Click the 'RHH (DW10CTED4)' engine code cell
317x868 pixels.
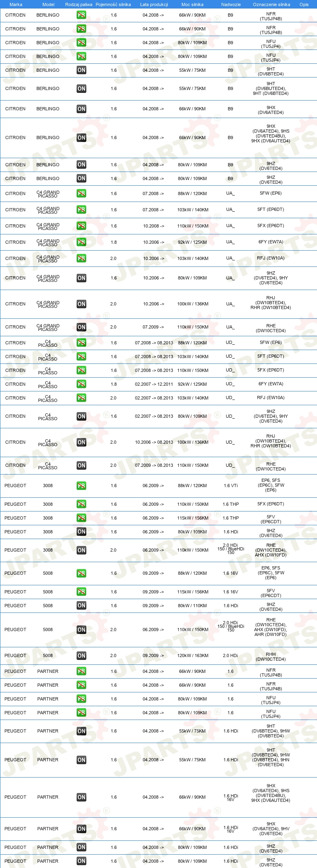pos(271,657)
